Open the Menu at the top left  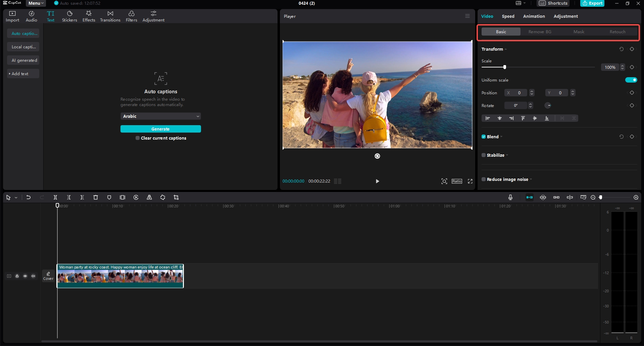[x=35, y=3]
